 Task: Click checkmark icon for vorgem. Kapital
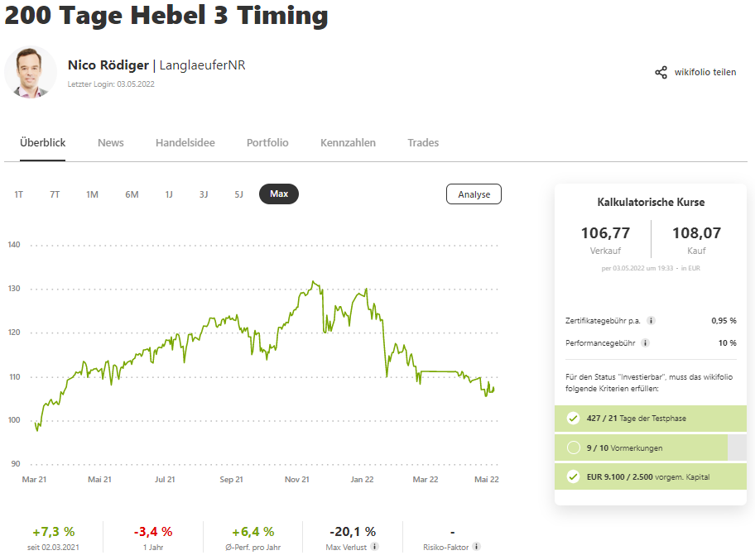[x=573, y=476]
